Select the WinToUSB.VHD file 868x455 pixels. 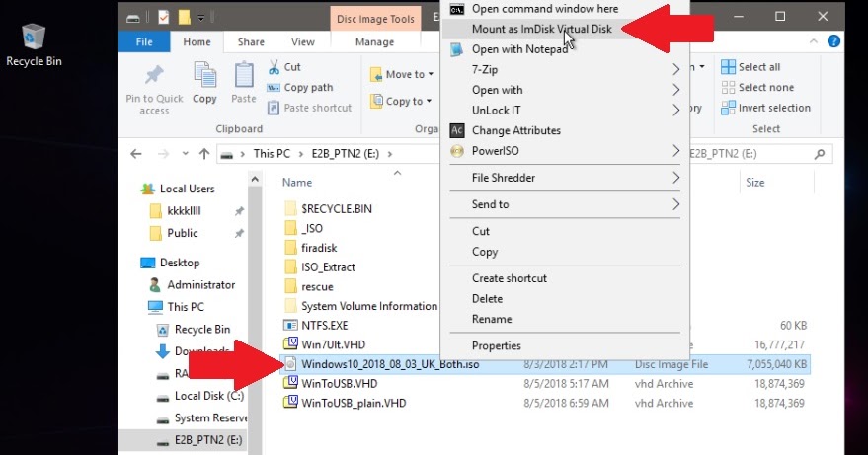331,384
